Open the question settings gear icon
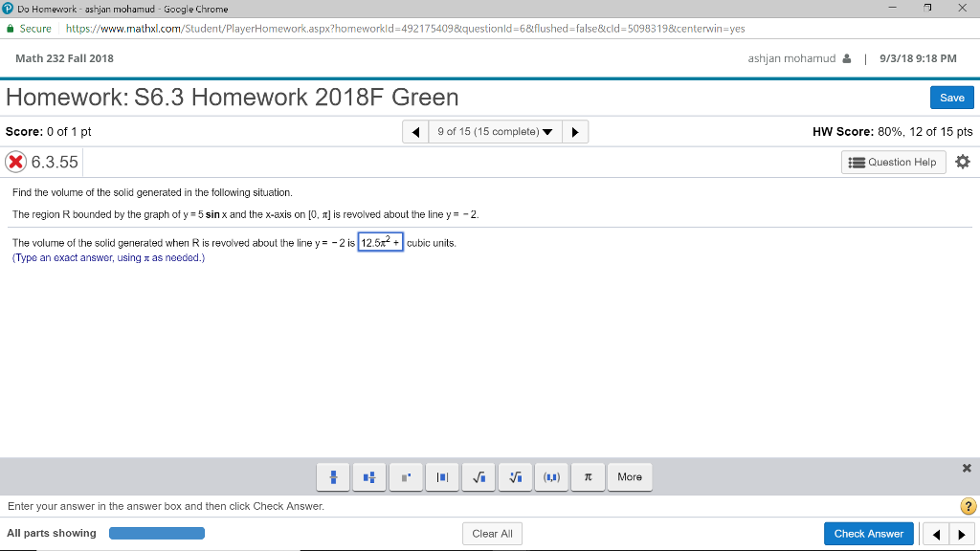 coord(963,162)
